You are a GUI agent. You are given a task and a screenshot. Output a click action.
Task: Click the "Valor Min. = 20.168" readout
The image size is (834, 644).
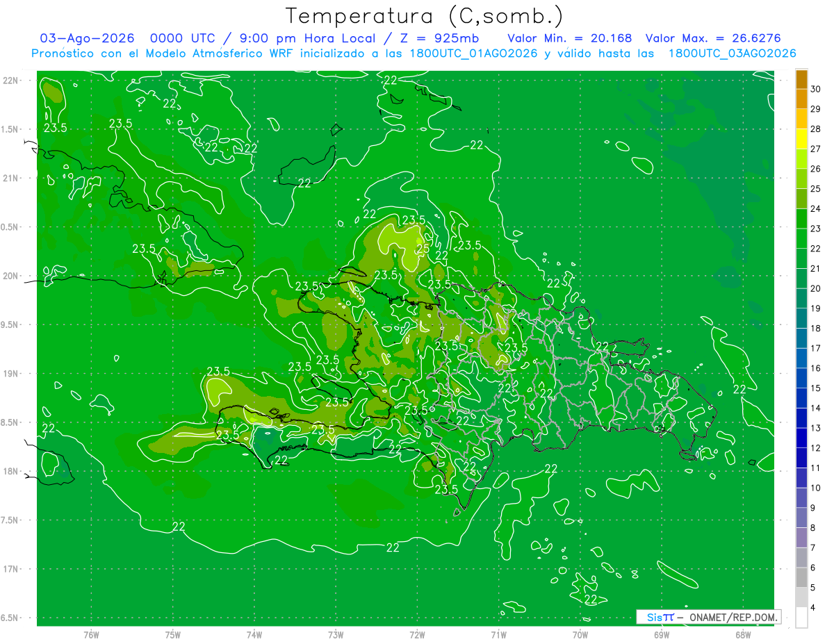pyautogui.click(x=571, y=38)
